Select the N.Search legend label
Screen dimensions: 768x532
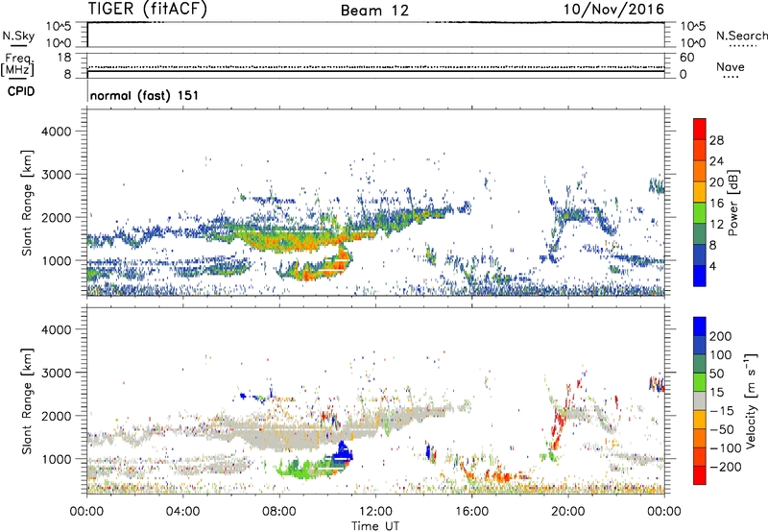[741, 36]
